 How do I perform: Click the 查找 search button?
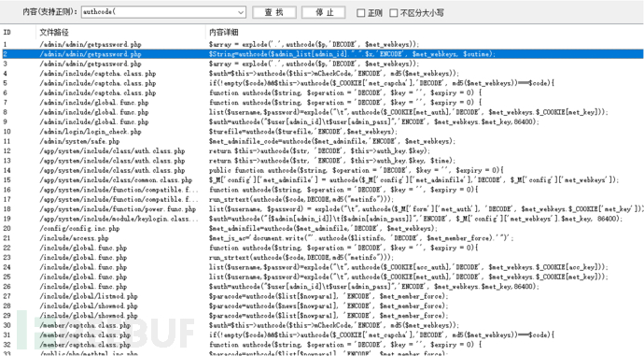coord(274,12)
